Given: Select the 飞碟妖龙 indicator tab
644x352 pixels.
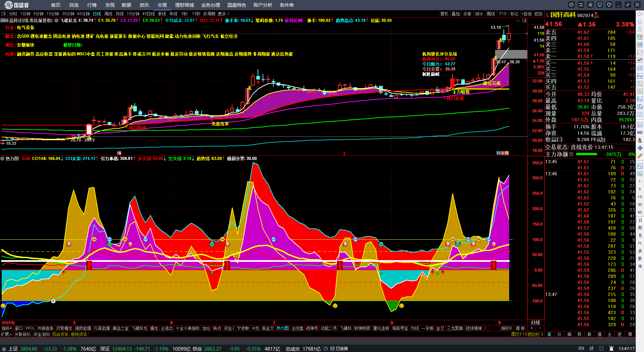Looking at the screenshot, I should click(x=139, y=328).
